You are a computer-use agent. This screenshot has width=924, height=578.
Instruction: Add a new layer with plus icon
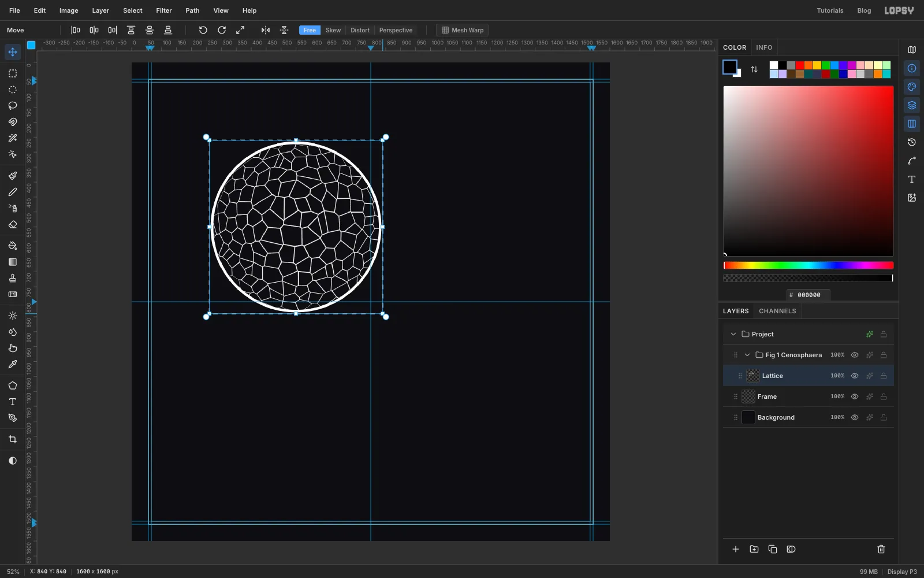pos(736,549)
